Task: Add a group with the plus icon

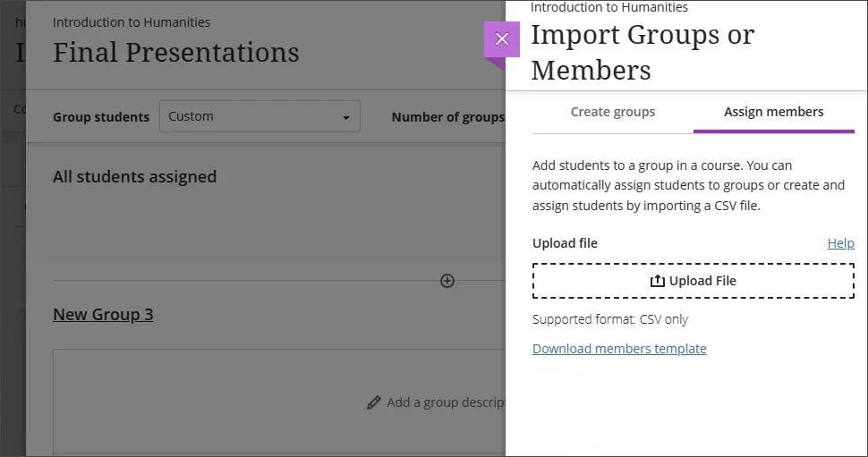Action: [447, 281]
